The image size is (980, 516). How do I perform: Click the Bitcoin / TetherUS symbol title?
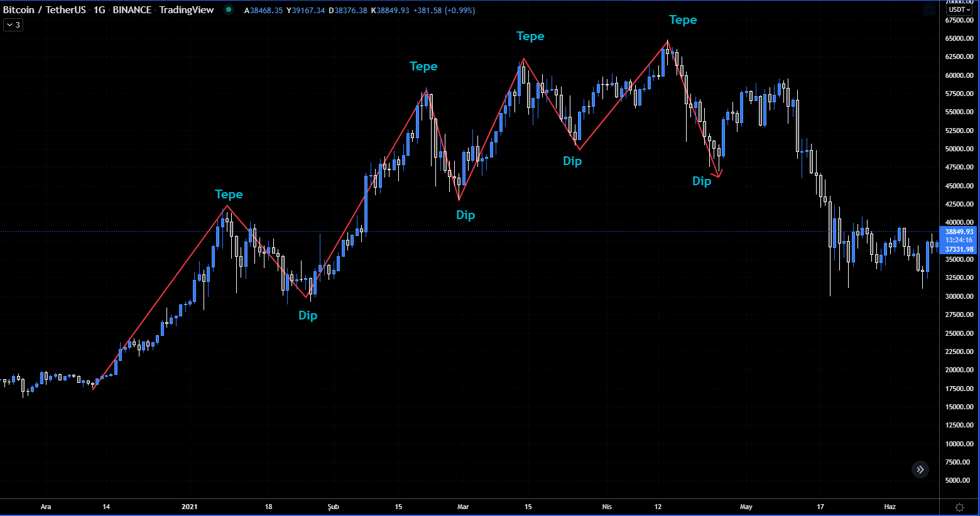click(x=44, y=10)
